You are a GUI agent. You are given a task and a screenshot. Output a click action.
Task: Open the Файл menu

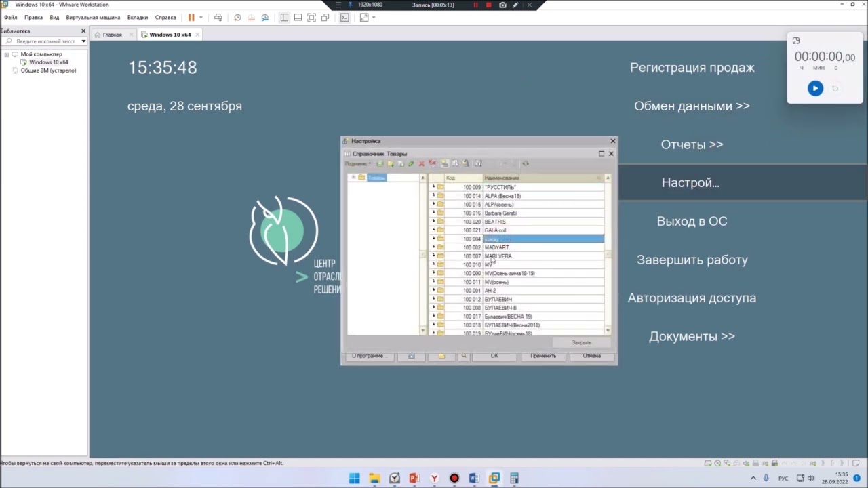click(x=10, y=17)
